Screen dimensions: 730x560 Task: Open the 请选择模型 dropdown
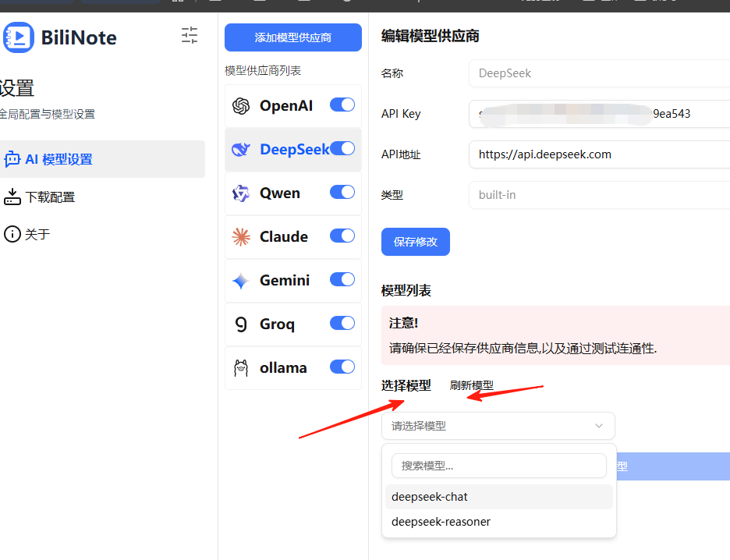point(498,426)
